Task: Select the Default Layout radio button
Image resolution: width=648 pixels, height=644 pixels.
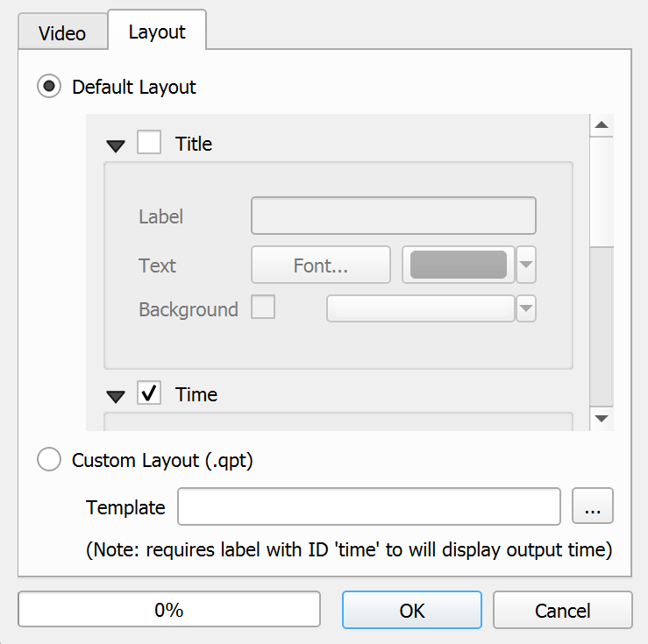Action: click(50, 87)
